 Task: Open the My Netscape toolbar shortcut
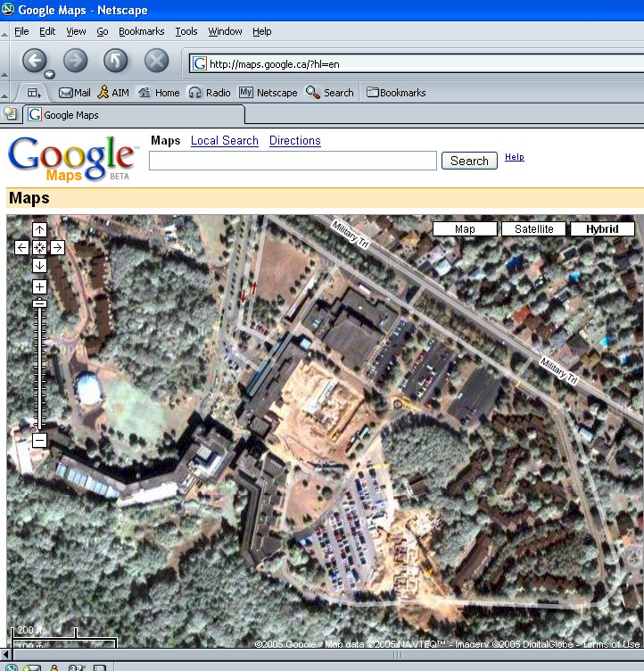click(268, 93)
